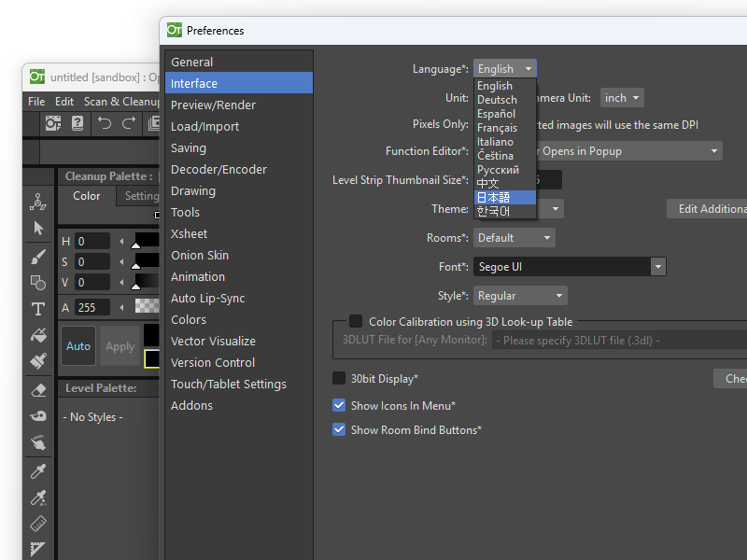Click the Undo arrow in the toolbar

click(105, 124)
